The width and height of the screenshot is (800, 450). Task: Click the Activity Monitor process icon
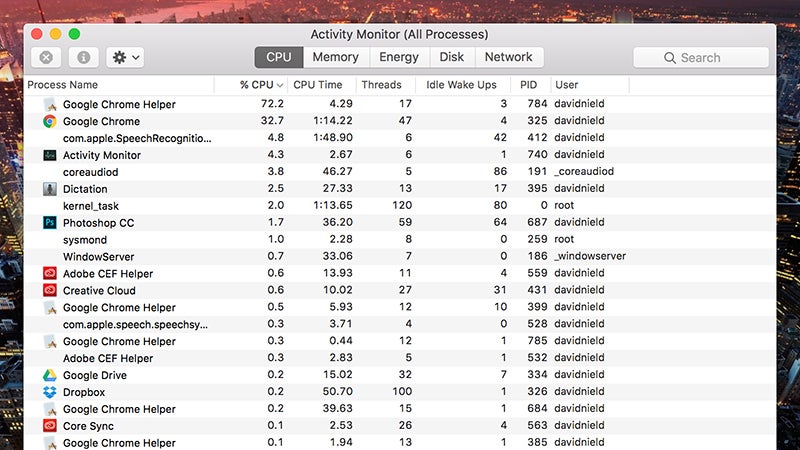pos(49,155)
